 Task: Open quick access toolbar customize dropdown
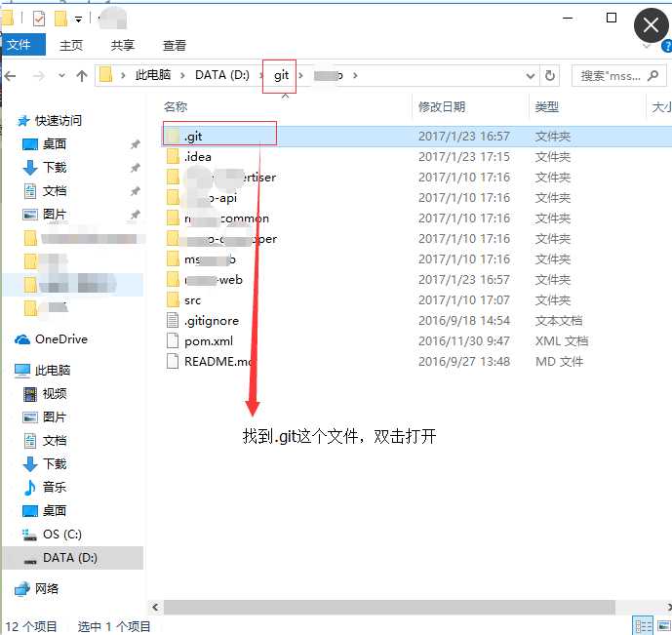(x=78, y=19)
